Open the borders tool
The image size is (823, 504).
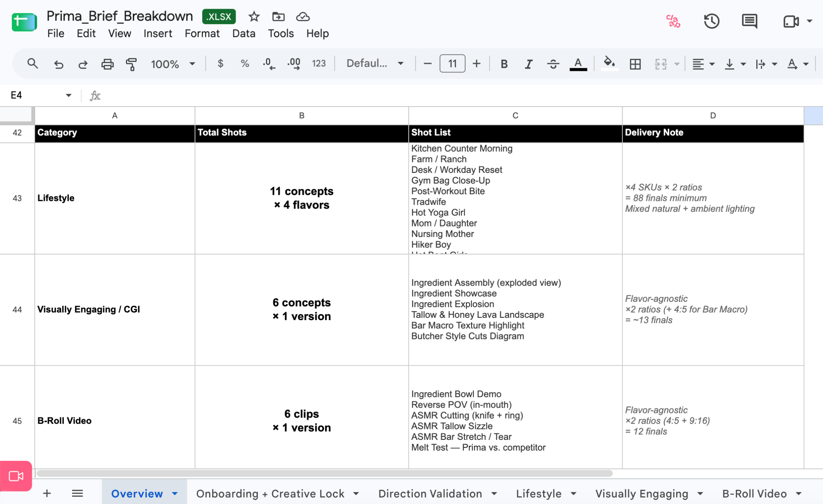click(x=635, y=64)
